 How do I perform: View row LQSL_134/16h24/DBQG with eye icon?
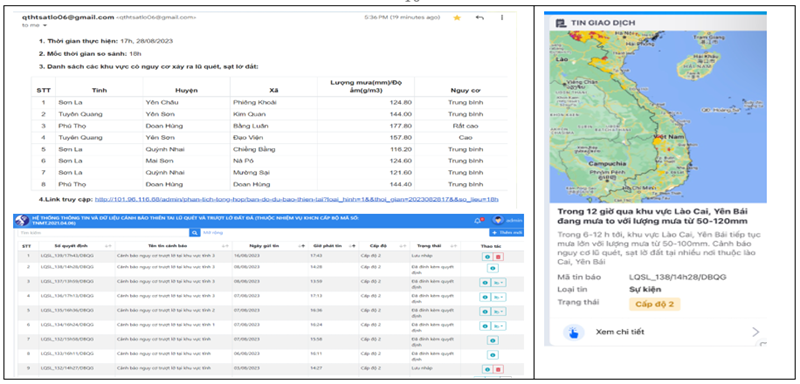click(x=485, y=325)
